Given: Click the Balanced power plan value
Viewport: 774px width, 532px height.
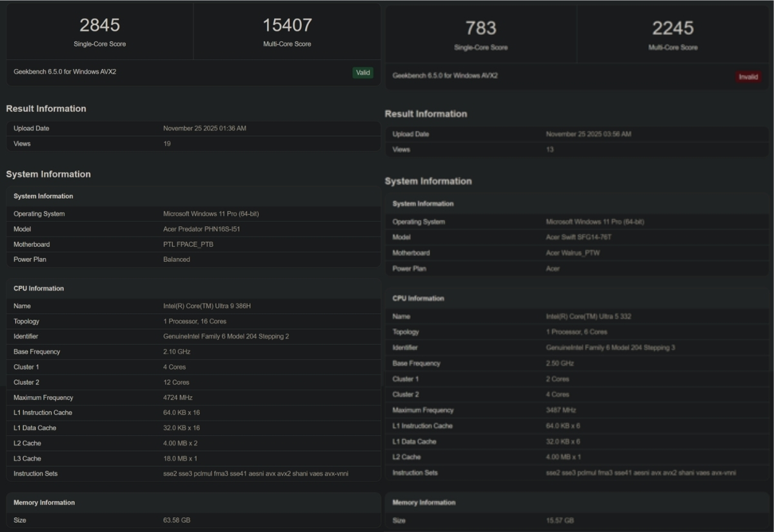Looking at the screenshot, I should pos(176,259).
